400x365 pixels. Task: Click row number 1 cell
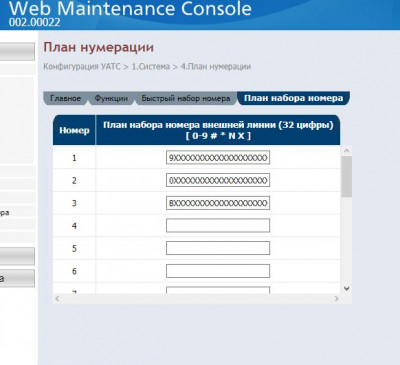click(74, 158)
